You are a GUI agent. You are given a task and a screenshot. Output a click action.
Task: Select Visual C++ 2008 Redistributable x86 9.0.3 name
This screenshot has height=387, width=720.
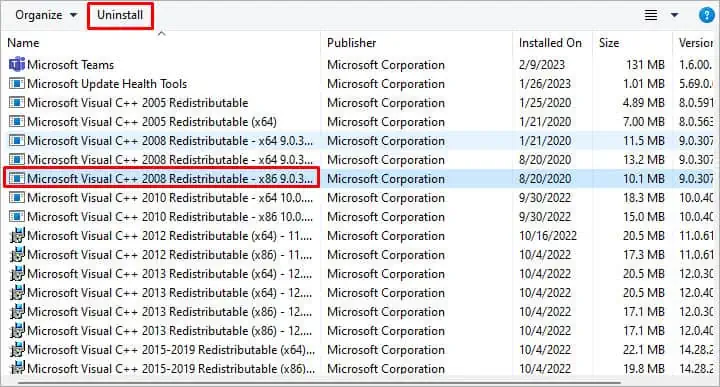[x=169, y=179]
